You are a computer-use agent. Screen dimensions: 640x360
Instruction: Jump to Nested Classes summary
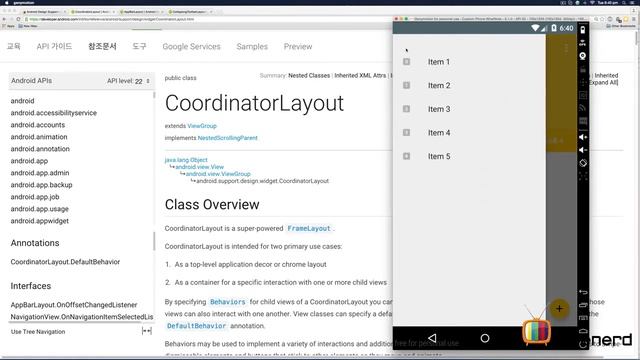click(x=309, y=76)
